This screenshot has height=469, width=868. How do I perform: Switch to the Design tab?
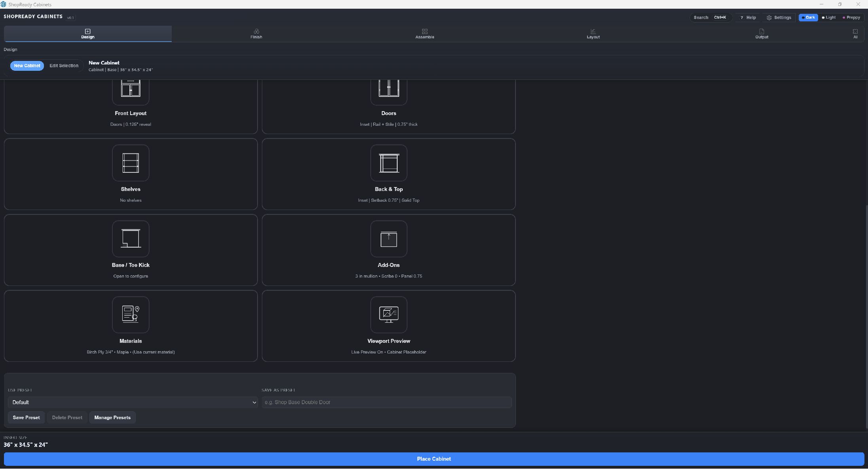pos(88,34)
